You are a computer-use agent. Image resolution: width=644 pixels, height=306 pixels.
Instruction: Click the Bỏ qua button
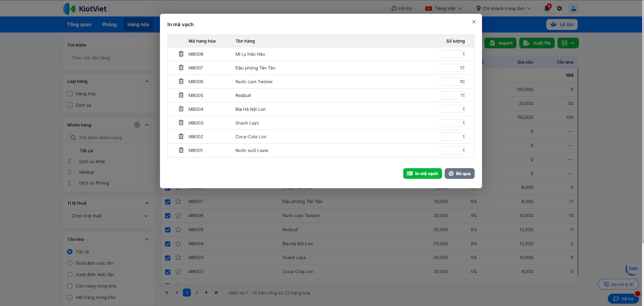pos(459,174)
